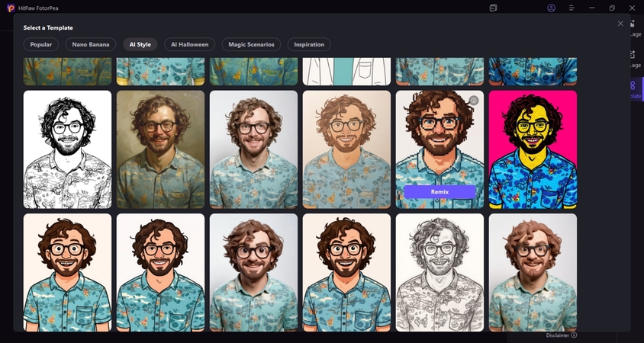
Task: Choose the classic oil painting style template
Action: coord(160,149)
